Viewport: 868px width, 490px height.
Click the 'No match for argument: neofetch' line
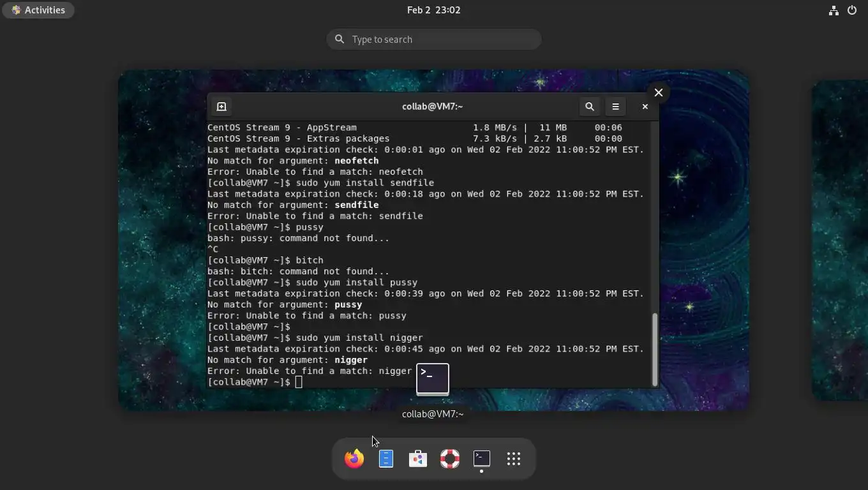pos(293,161)
